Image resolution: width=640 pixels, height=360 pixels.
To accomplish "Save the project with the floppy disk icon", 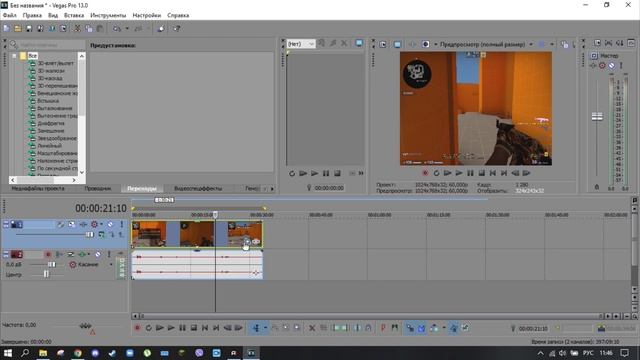I will click(29, 29).
